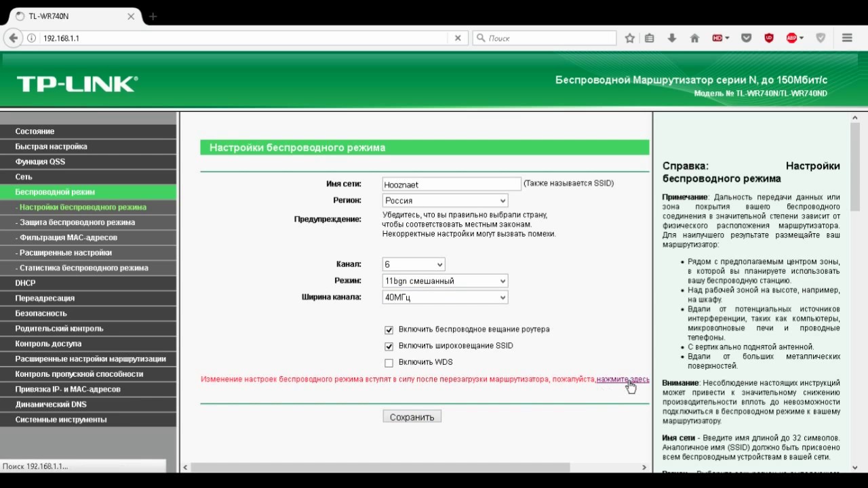Click the heading 'Настройки беспроводного режима' bar

(x=425, y=148)
